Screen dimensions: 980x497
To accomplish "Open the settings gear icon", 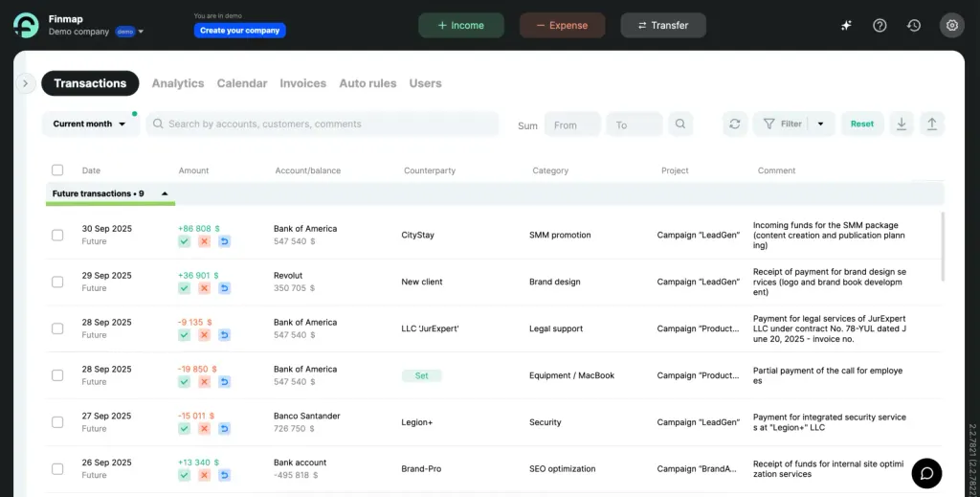I will coord(952,26).
